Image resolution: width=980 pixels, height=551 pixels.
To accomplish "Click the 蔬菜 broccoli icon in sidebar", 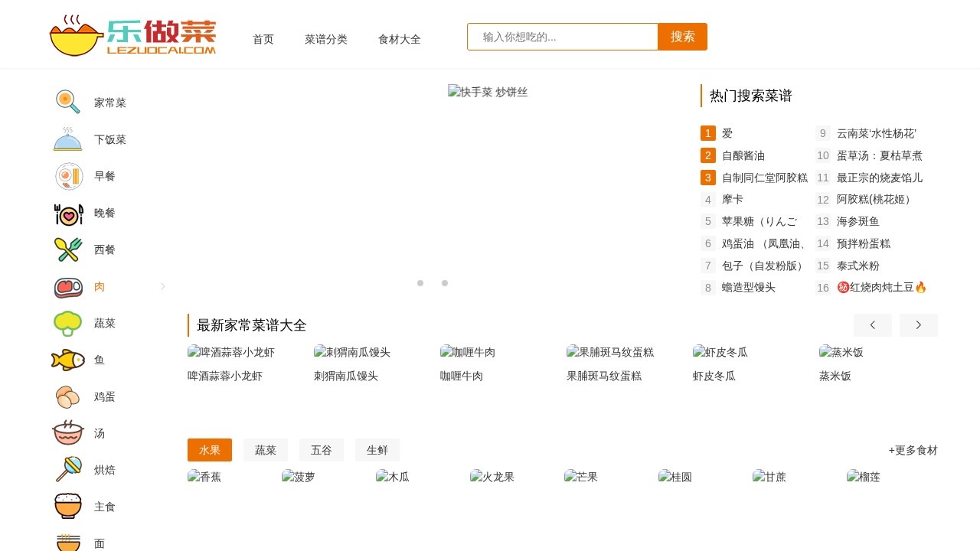I will tap(67, 323).
